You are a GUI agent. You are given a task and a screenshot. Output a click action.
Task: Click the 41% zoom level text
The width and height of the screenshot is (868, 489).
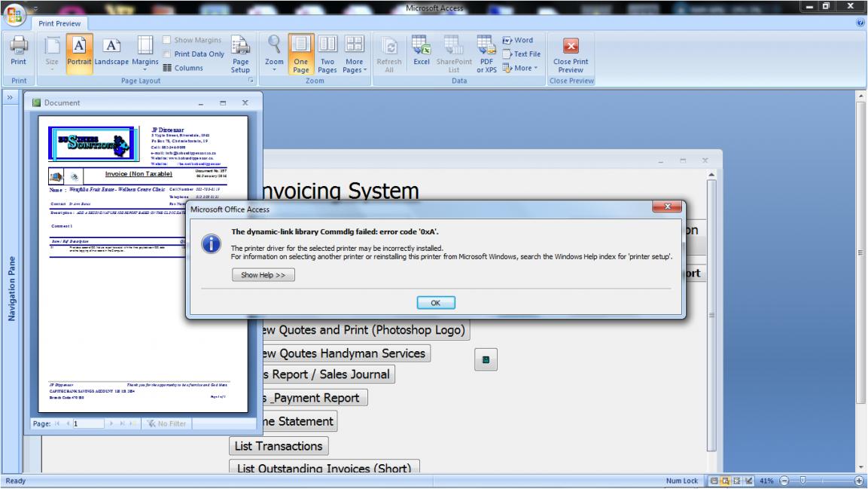tap(766, 481)
